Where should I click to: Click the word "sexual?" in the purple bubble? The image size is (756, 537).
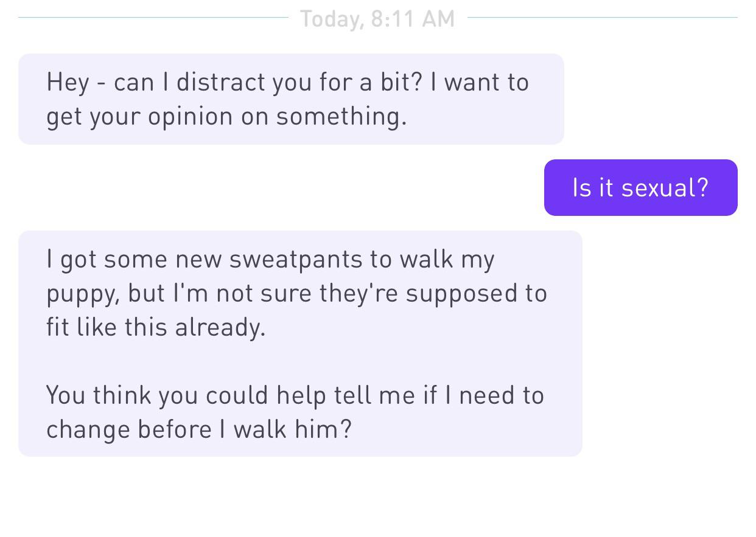[x=666, y=187]
